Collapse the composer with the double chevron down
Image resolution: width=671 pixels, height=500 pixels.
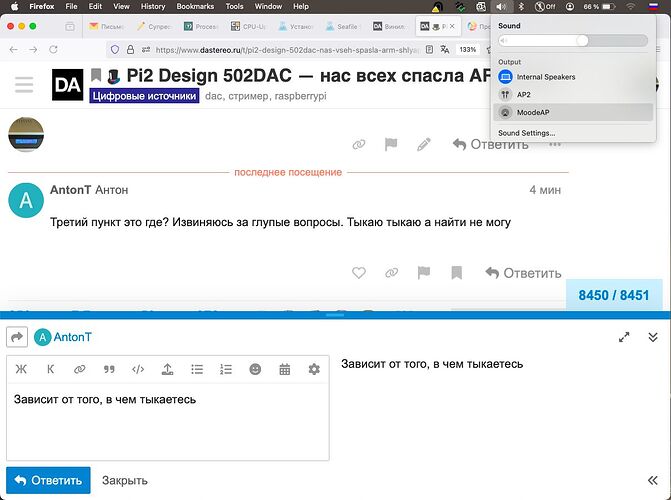tap(653, 337)
